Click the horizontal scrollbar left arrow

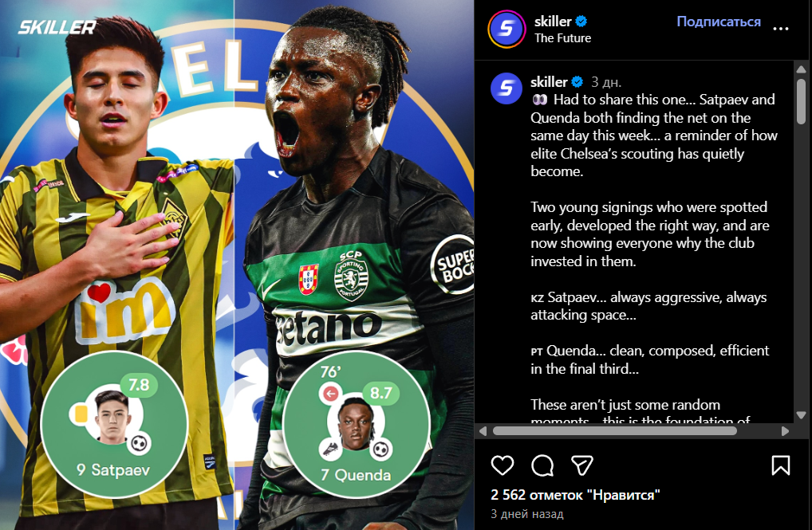pos(483,430)
